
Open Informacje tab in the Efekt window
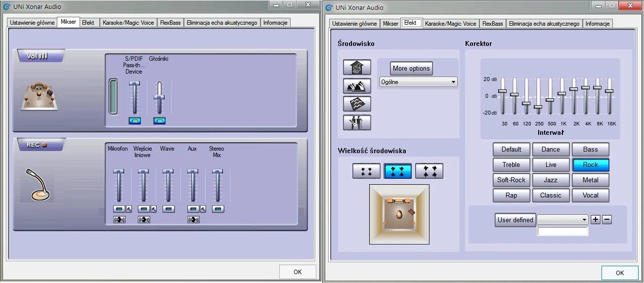pyautogui.click(x=598, y=23)
